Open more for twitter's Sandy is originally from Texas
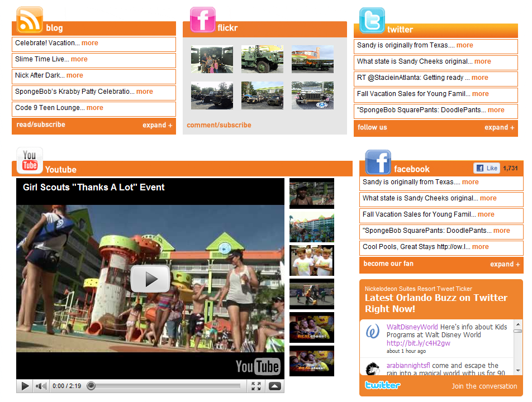 click(x=465, y=45)
